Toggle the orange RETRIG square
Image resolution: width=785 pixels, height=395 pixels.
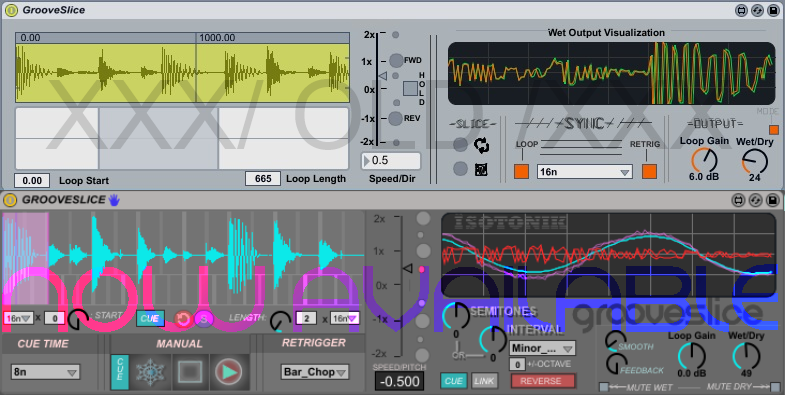649,172
